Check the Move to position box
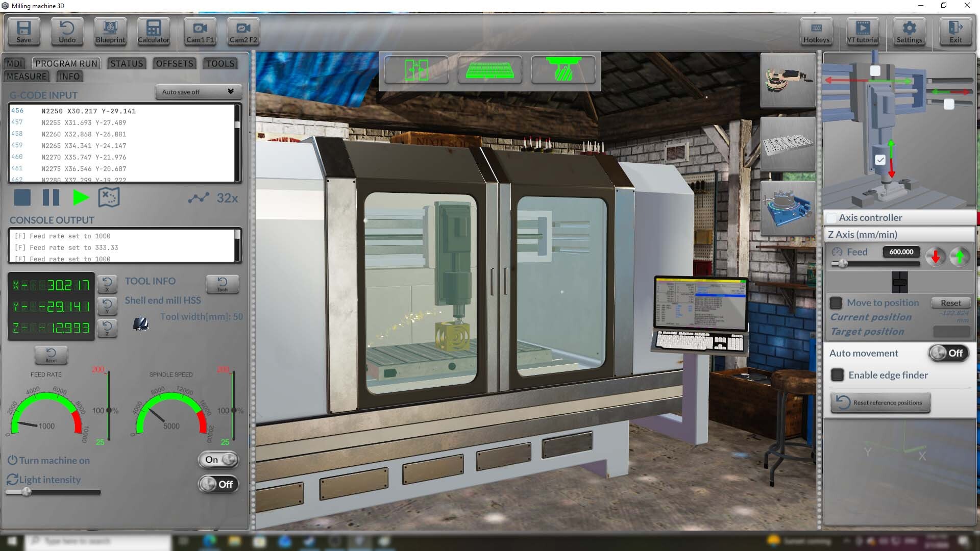Image resolution: width=980 pixels, height=551 pixels. 836,303
